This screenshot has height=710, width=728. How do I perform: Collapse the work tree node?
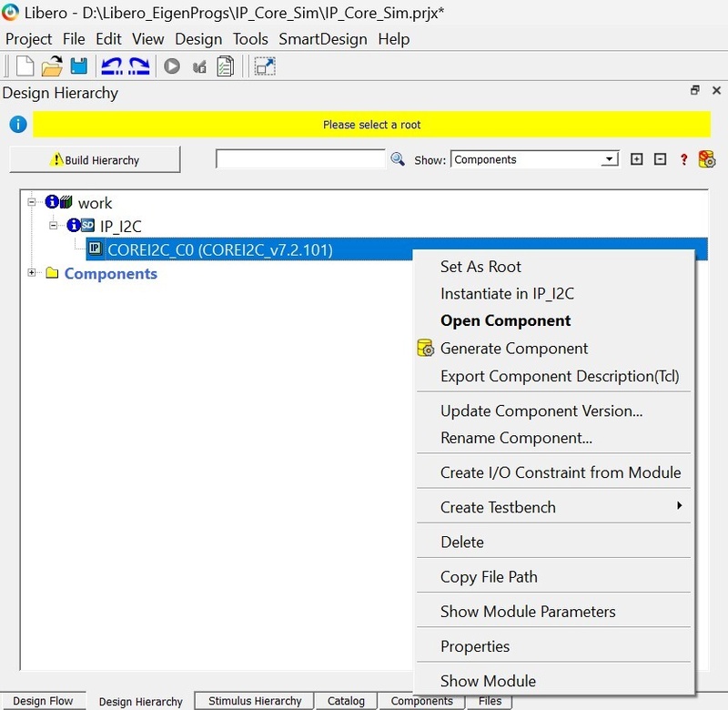pos(32,202)
